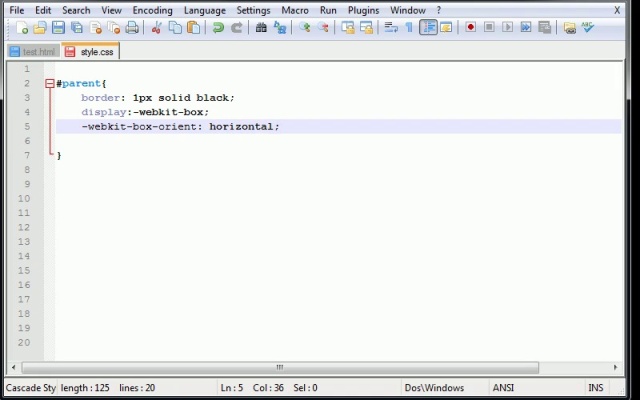Screen dimensions: 640x400
Task: Toggle the indent guide button
Action: [428, 28]
